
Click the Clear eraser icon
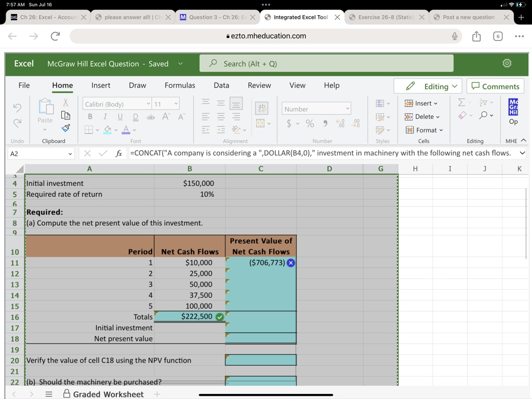point(462,116)
